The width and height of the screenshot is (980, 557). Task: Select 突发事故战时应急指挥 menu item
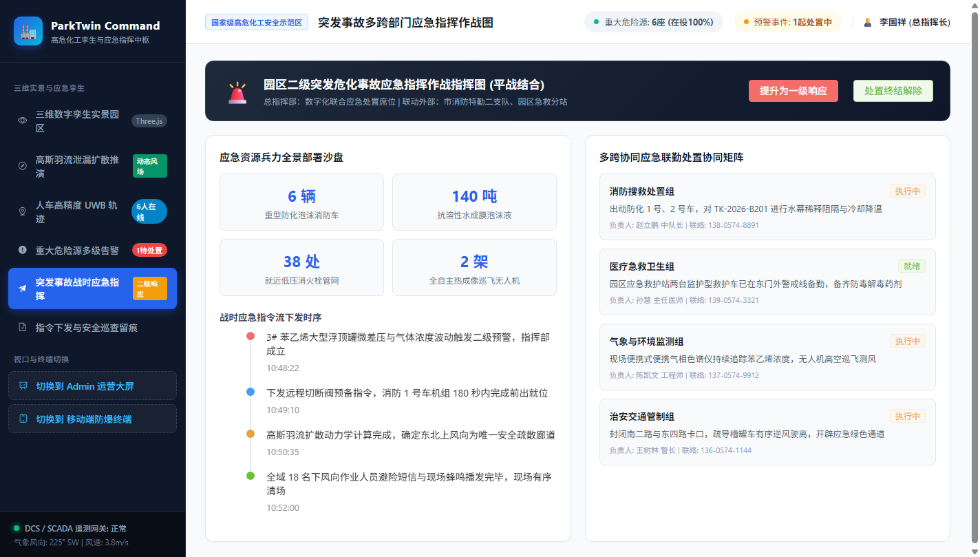(x=92, y=288)
